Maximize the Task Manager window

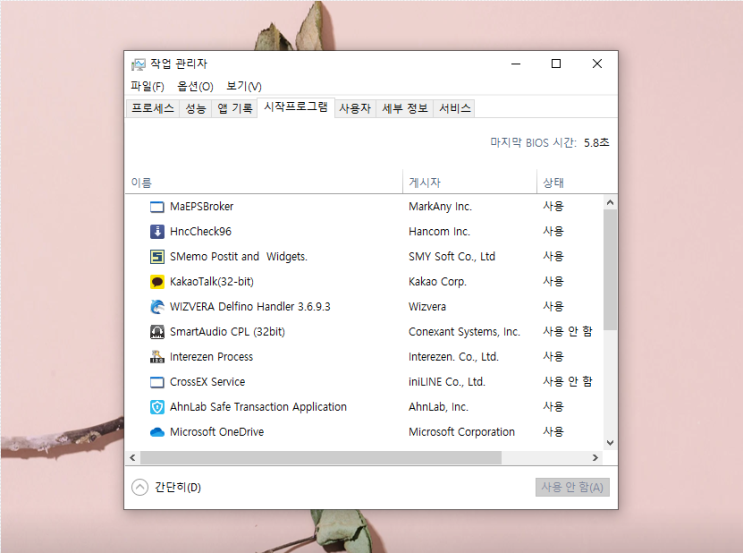[556, 63]
